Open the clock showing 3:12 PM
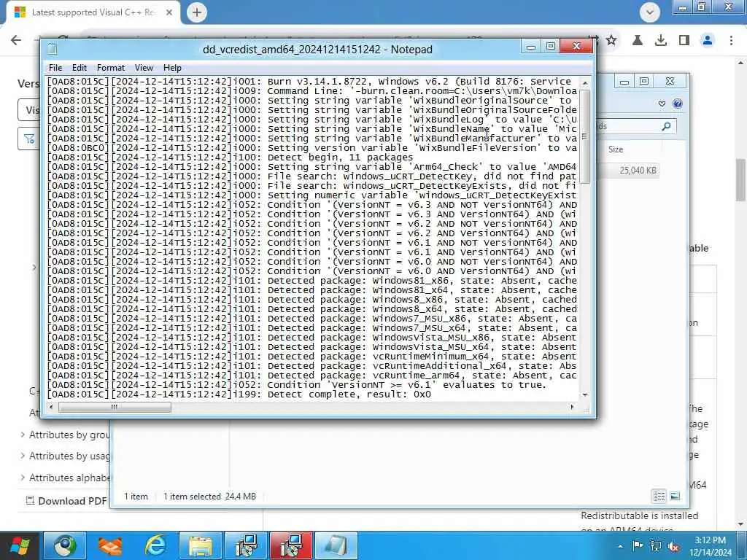This screenshot has width=747, height=560. [x=710, y=545]
